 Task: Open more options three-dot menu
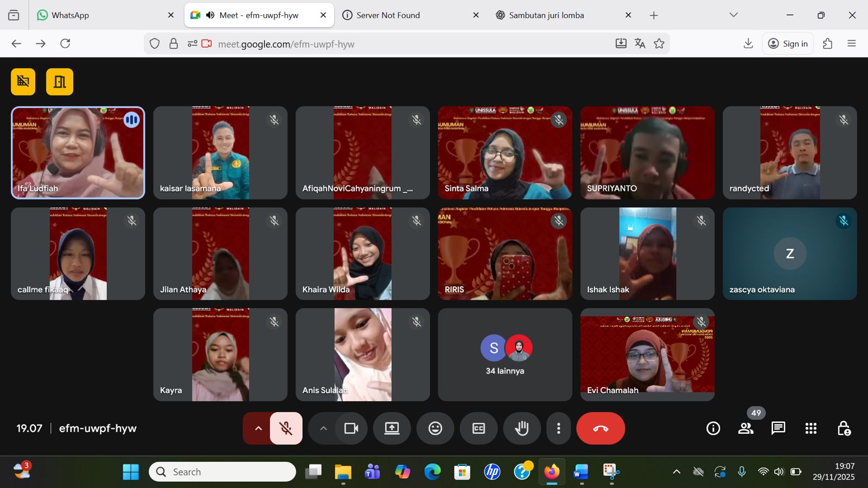(x=558, y=428)
